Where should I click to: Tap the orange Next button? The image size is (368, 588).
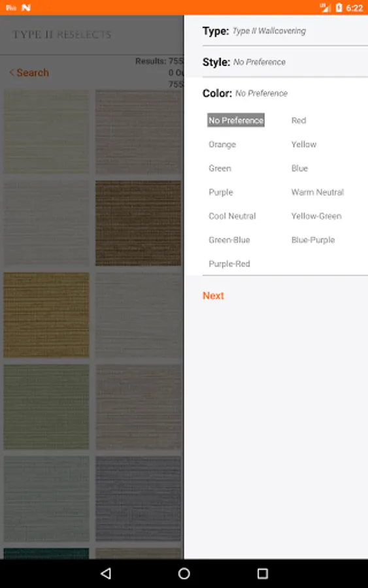pos(213,295)
